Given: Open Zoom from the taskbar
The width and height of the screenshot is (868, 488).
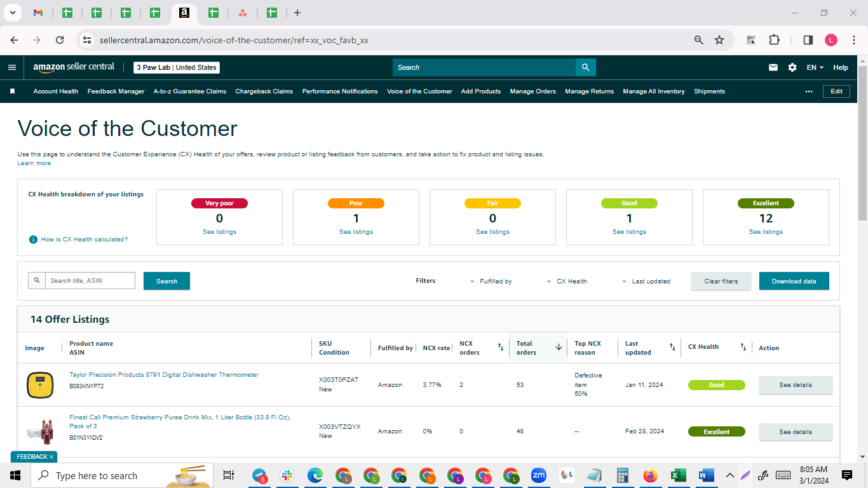Looking at the screenshot, I should [x=539, y=475].
